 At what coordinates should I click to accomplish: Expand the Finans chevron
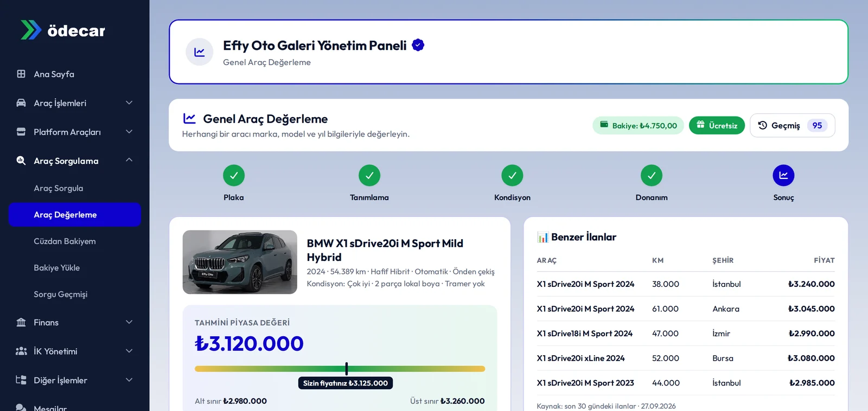tap(129, 322)
